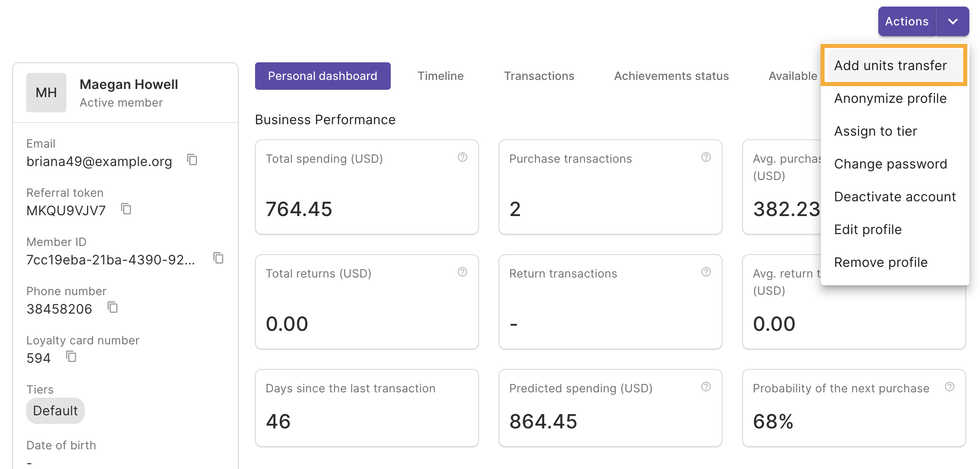Click the Purchase transactions value 2
The height and width of the screenshot is (469, 980).
click(x=515, y=209)
